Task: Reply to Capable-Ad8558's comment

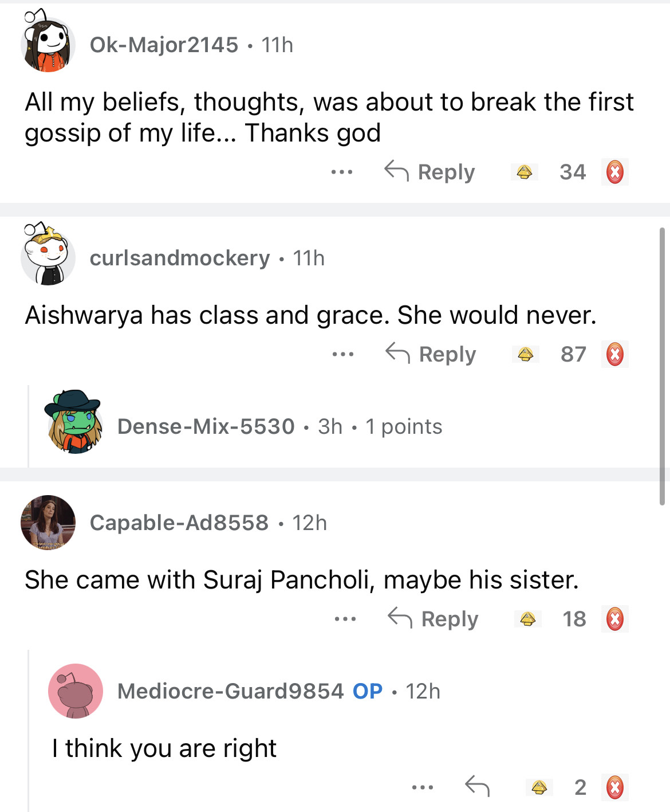Action: [x=433, y=619]
